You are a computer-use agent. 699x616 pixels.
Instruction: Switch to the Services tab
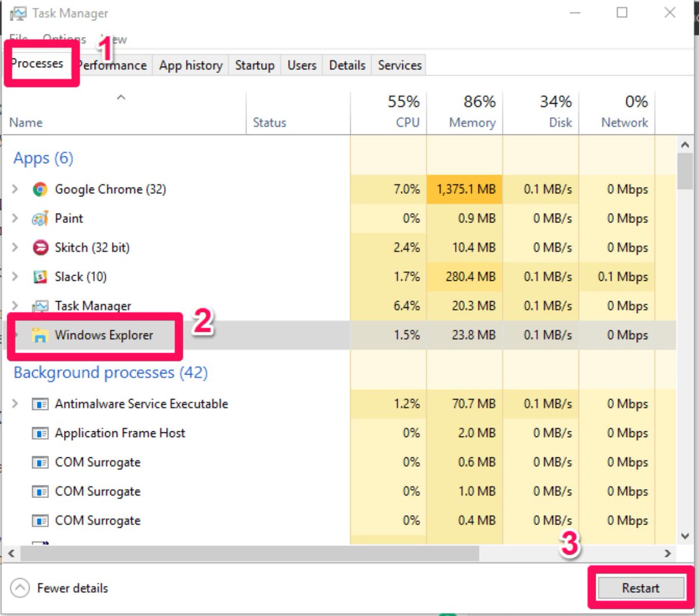[400, 65]
